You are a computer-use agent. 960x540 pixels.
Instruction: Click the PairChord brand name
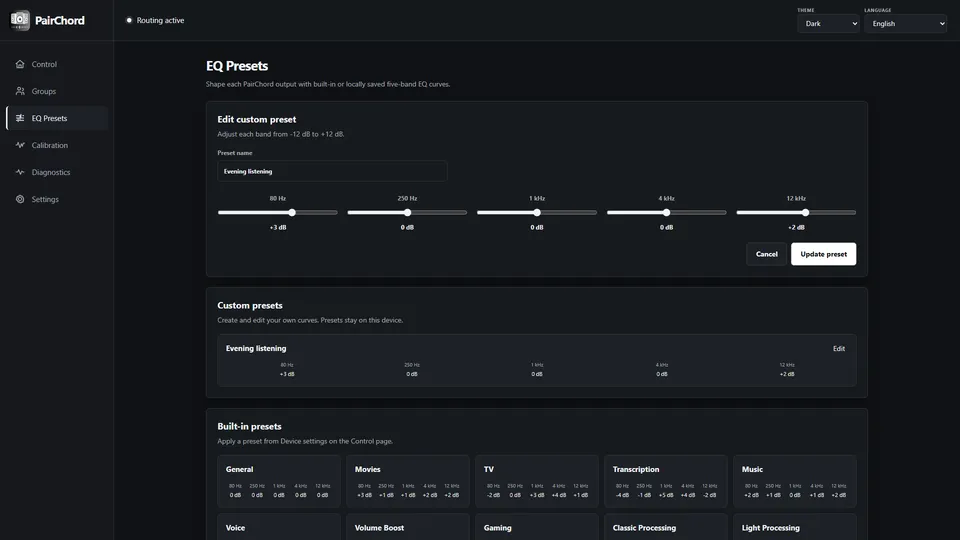pyautogui.click(x=60, y=20)
